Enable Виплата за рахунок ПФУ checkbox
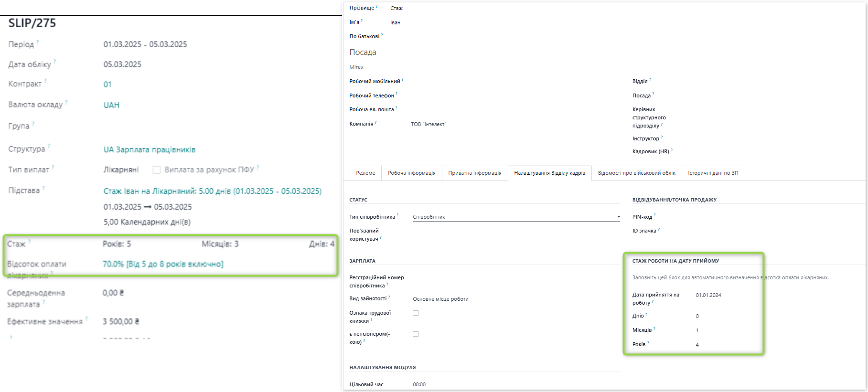The width and height of the screenshot is (868, 392). 156,170
